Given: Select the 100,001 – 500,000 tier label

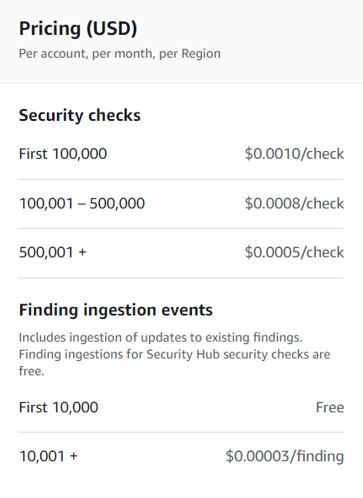Looking at the screenshot, I should [x=82, y=203].
